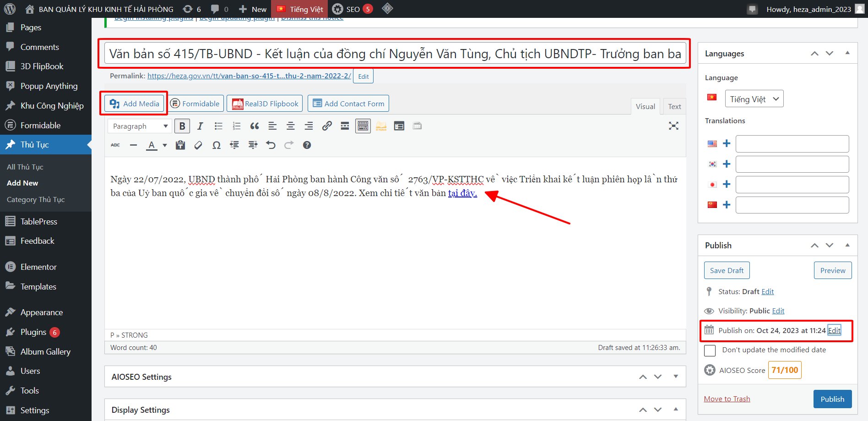Insert a blockquote
The height and width of the screenshot is (421, 868).
[x=255, y=126]
